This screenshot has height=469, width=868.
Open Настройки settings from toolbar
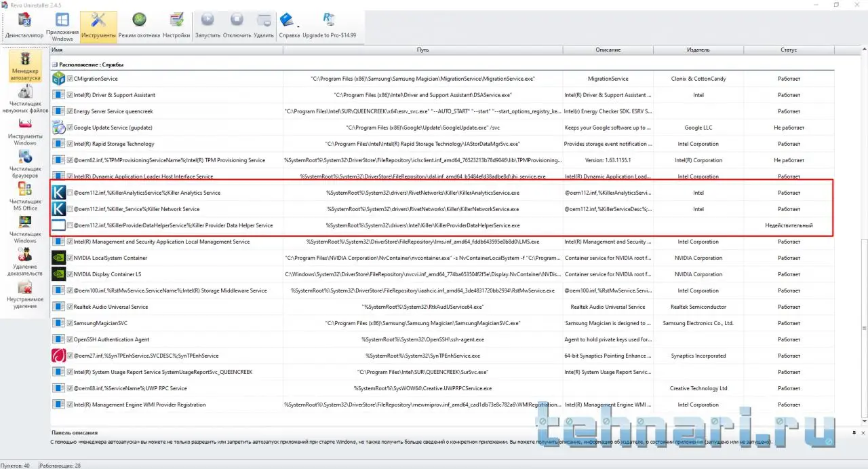click(x=176, y=26)
